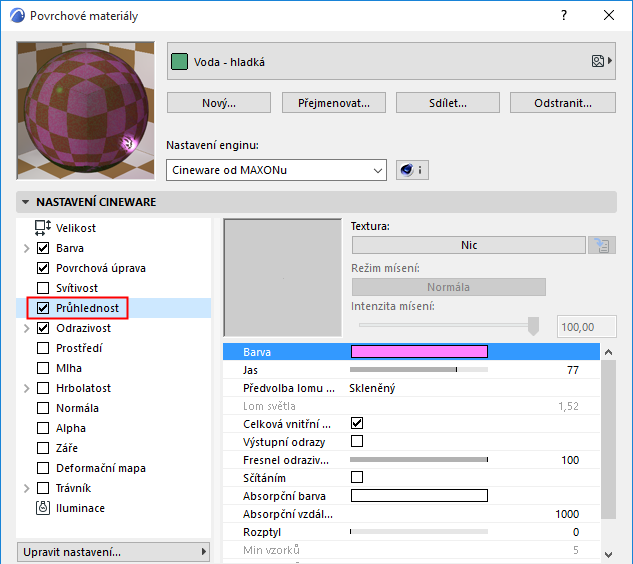Click the material preview sphere thumbnail
The height and width of the screenshot is (564, 633).
(86, 111)
